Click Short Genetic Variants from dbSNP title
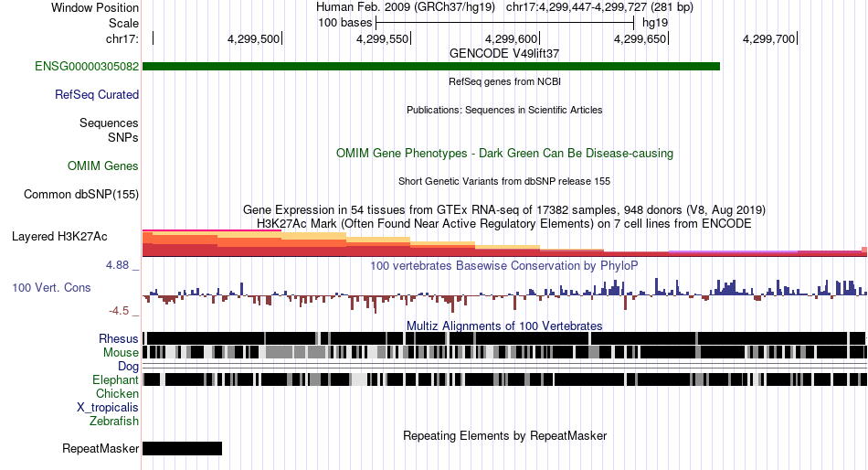This screenshot has height=470, width=868. click(x=504, y=181)
